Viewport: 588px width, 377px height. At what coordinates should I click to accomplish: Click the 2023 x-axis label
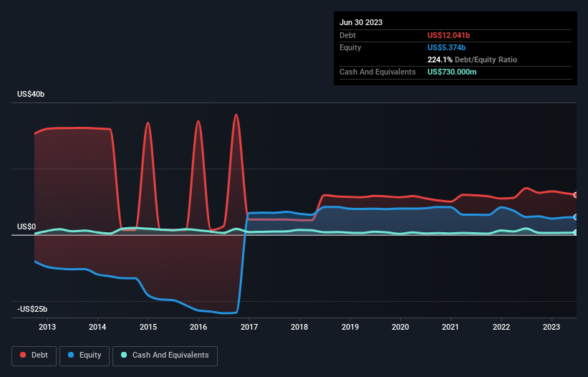pos(551,327)
